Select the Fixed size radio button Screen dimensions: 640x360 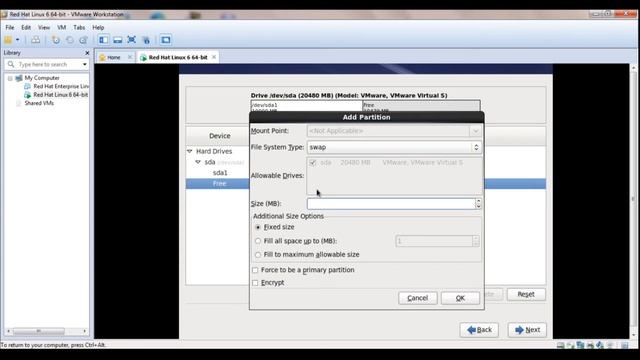pyautogui.click(x=258, y=227)
